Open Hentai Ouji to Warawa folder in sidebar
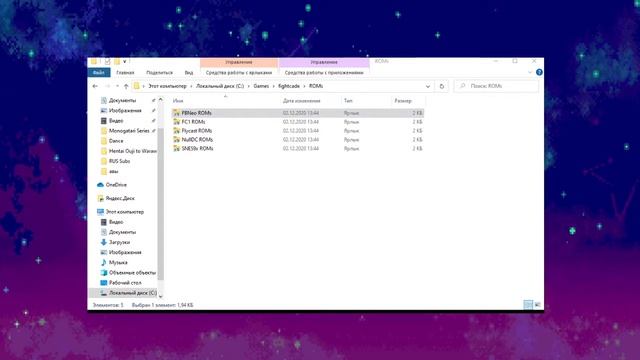 tap(132, 151)
